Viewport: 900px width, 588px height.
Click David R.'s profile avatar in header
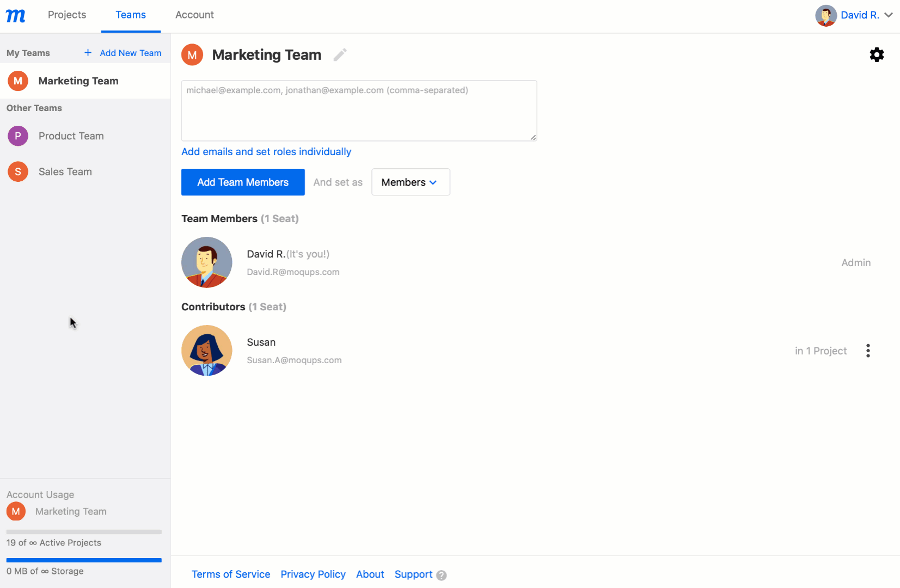(x=825, y=16)
